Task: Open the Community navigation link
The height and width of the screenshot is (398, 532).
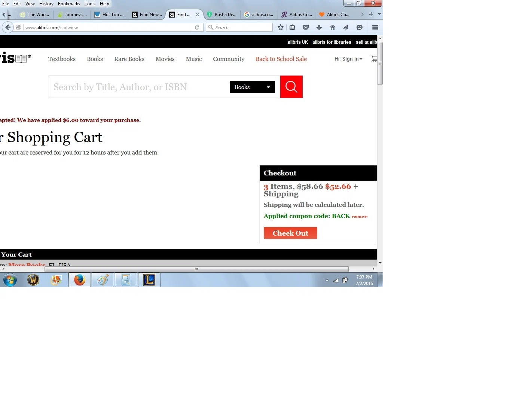Action: (229, 59)
